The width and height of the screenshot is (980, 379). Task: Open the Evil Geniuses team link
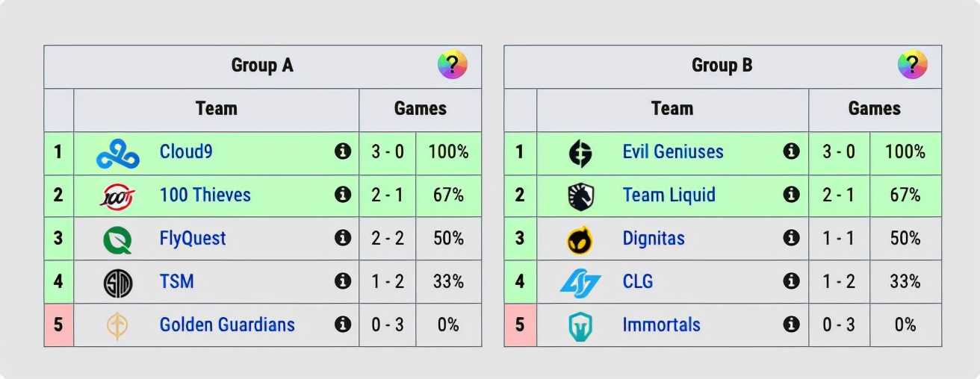tap(673, 152)
